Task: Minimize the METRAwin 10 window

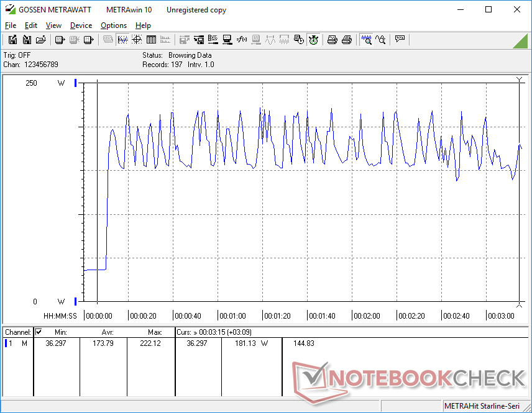Action: point(460,9)
